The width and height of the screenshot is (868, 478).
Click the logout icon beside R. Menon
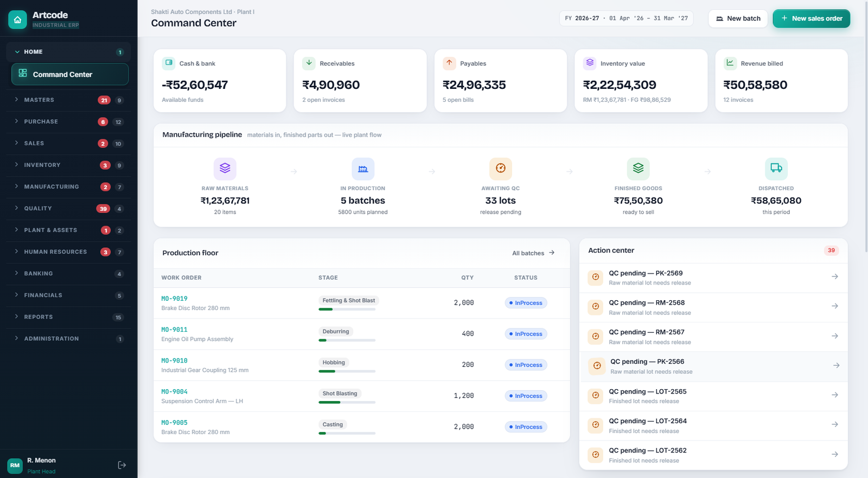[x=122, y=465]
